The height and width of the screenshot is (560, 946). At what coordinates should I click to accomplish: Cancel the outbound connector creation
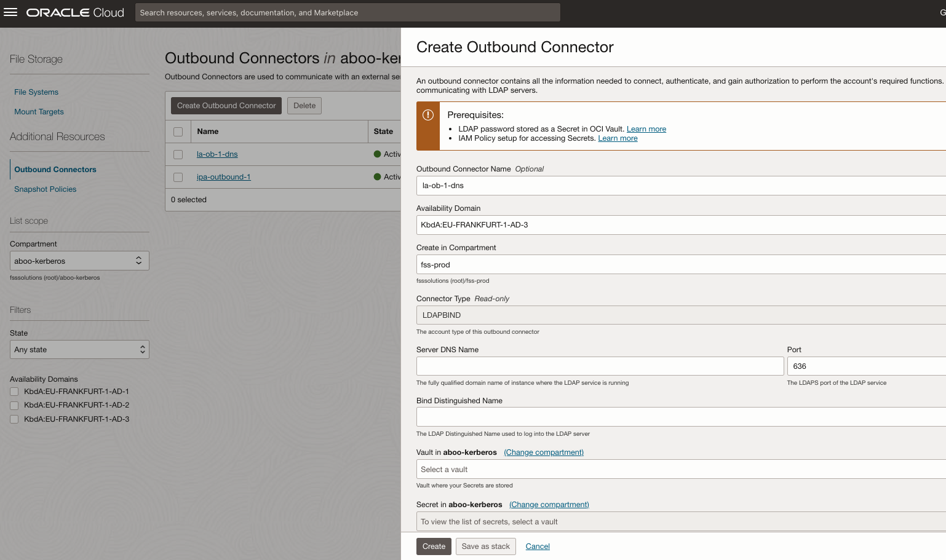[537, 546]
